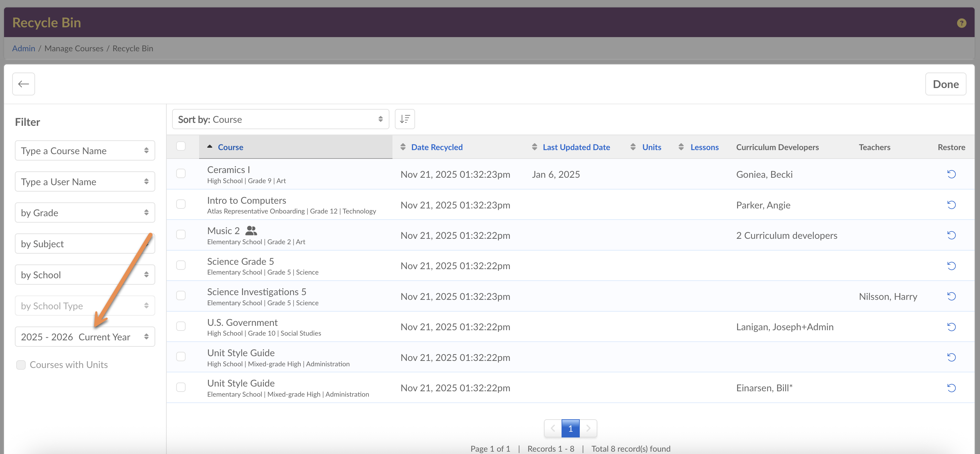Click the help question mark icon

click(961, 23)
